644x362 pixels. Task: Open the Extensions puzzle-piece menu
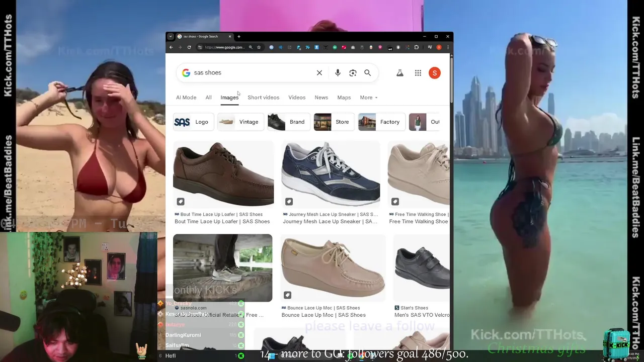tap(416, 47)
